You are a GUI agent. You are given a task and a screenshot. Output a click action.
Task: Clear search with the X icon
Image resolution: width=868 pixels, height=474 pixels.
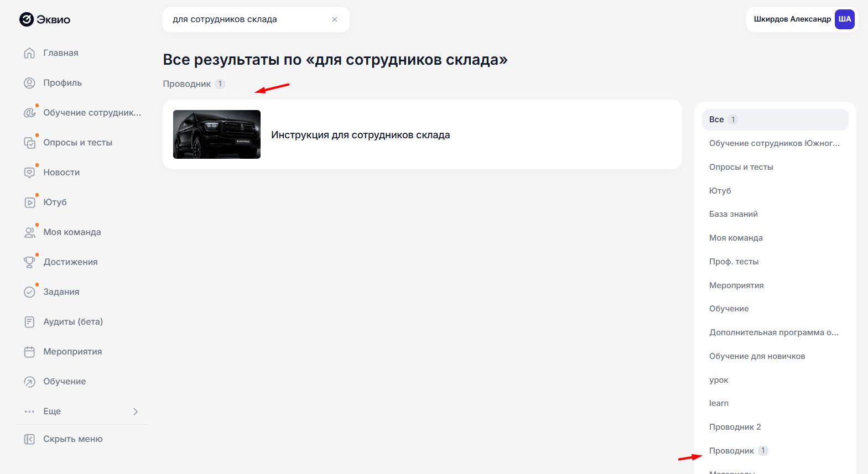pos(335,19)
